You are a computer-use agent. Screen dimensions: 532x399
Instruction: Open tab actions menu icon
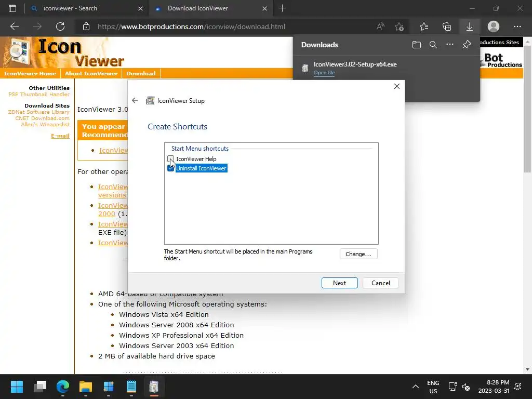[x=12, y=8]
